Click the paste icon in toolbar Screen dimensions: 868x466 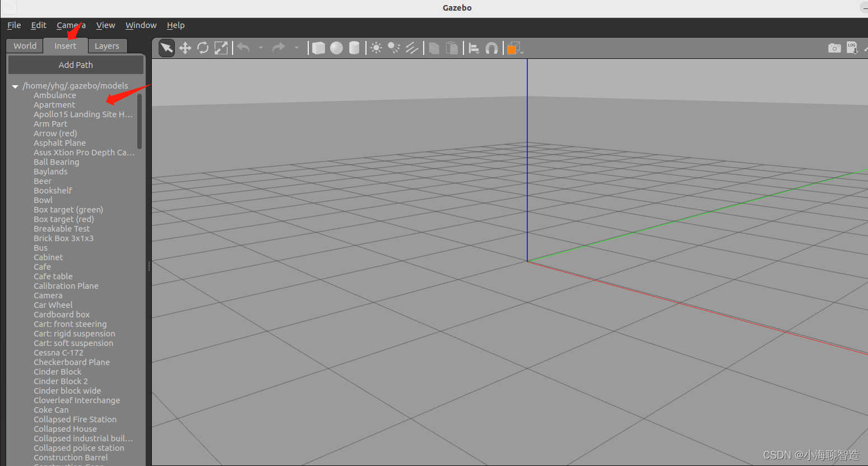click(x=452, y=48)
